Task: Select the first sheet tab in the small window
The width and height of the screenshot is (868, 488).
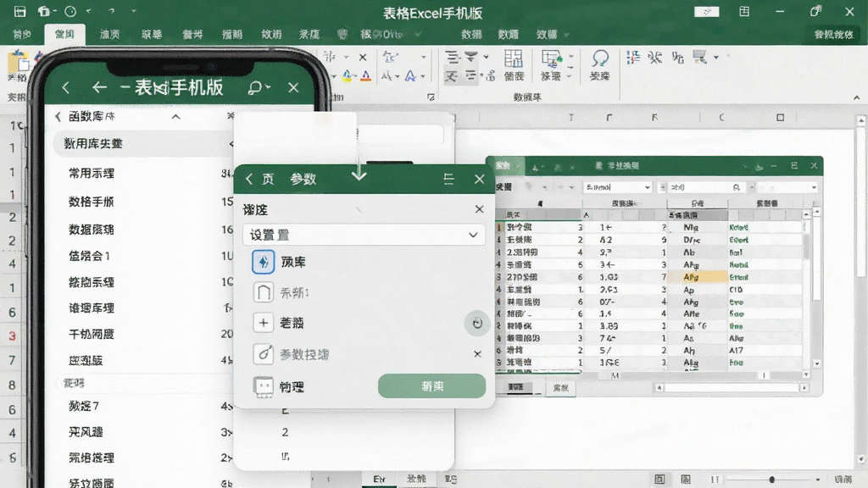Action: [x=516, y=387]
